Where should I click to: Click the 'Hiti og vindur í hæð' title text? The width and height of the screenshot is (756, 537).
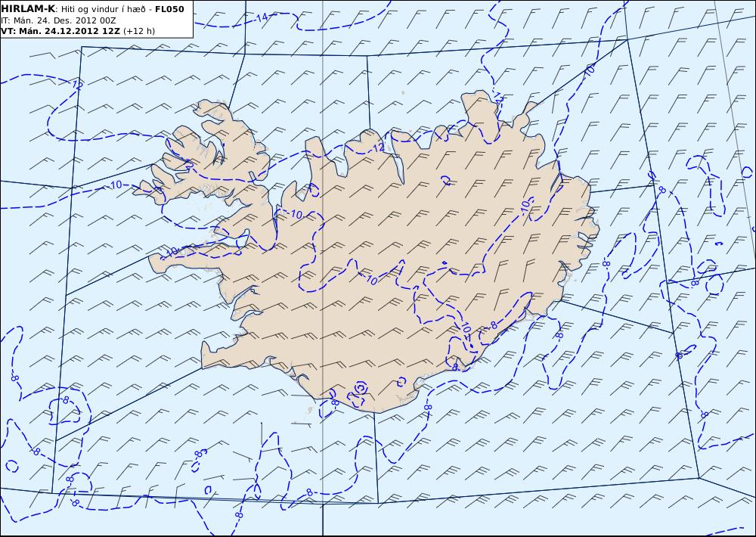coord(103,10)
